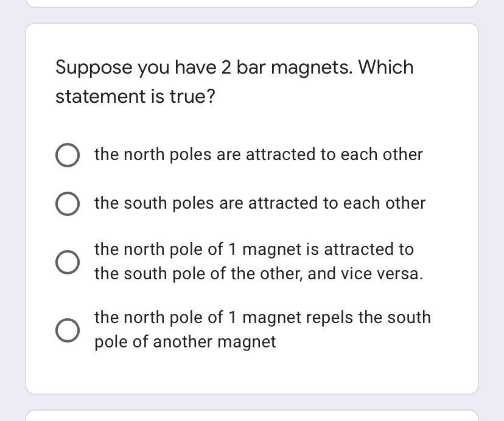Click the previous question card edge at top
Screen dimensions: 504x421
pyautogui.click(x=252, y=4)
